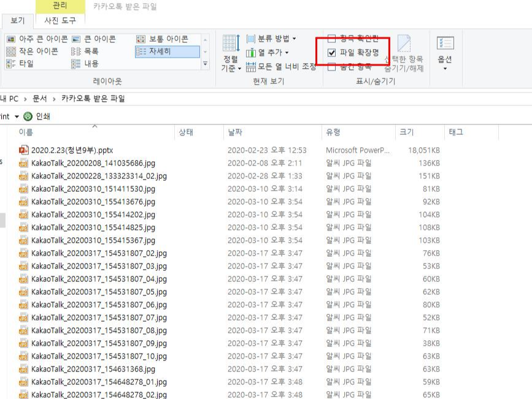
Task: Click the 18,051KB size cell
Action: click(424, 150)
